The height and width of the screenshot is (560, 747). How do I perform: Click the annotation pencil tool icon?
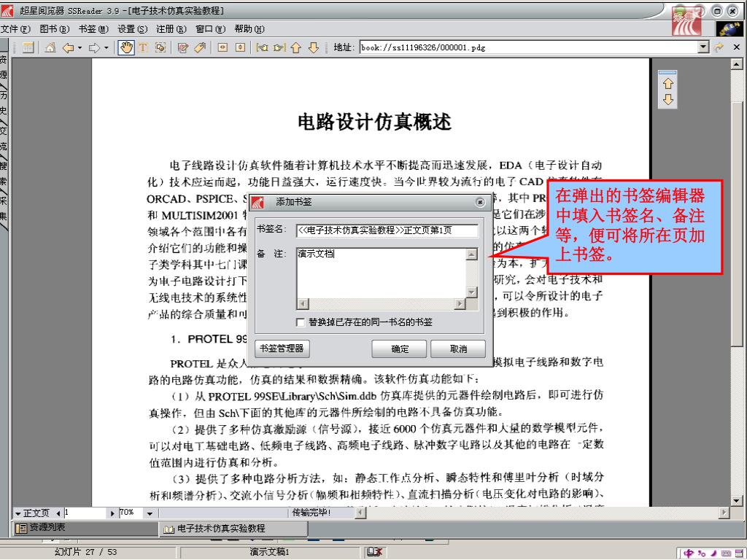pos(182,47)
